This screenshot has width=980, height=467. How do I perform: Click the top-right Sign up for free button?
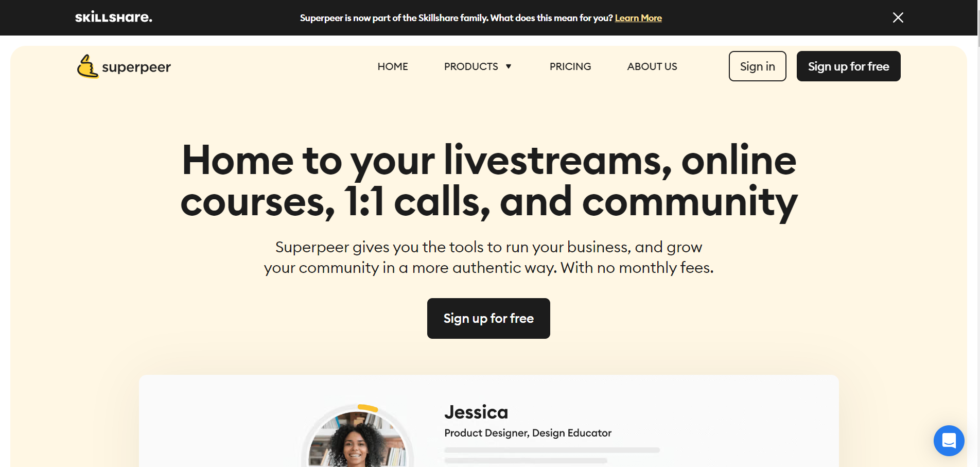(848, 66)
